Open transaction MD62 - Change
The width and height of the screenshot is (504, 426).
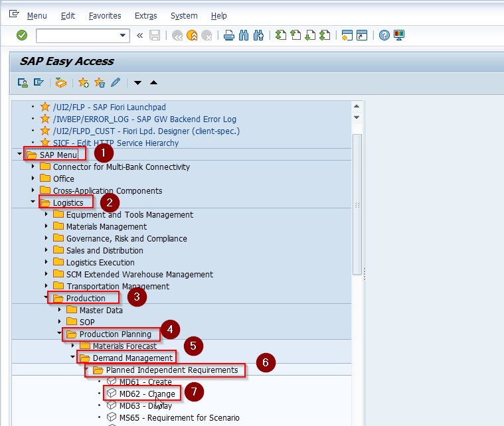[x=147, y=393]
